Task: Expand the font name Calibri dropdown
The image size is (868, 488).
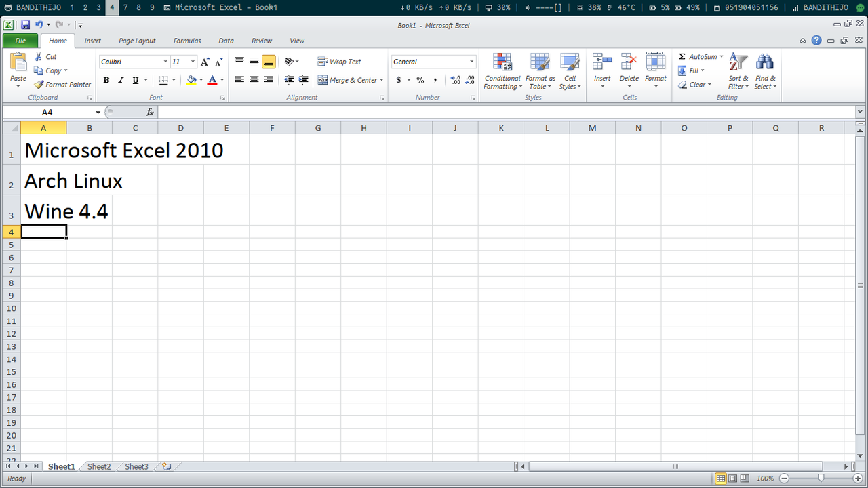Action: (x=165, y=62)
